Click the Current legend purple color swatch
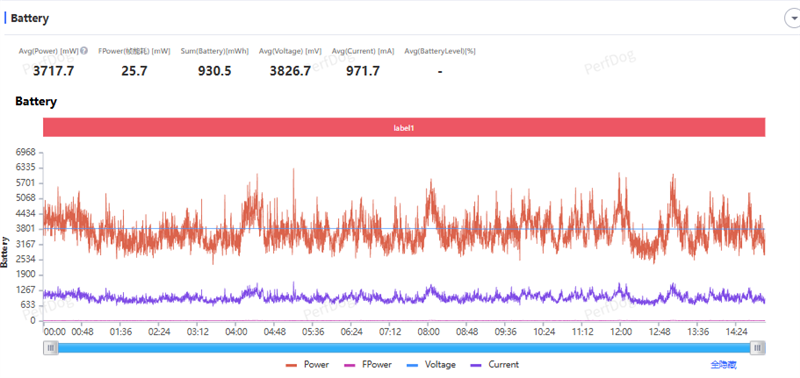 tap(476, 365)
